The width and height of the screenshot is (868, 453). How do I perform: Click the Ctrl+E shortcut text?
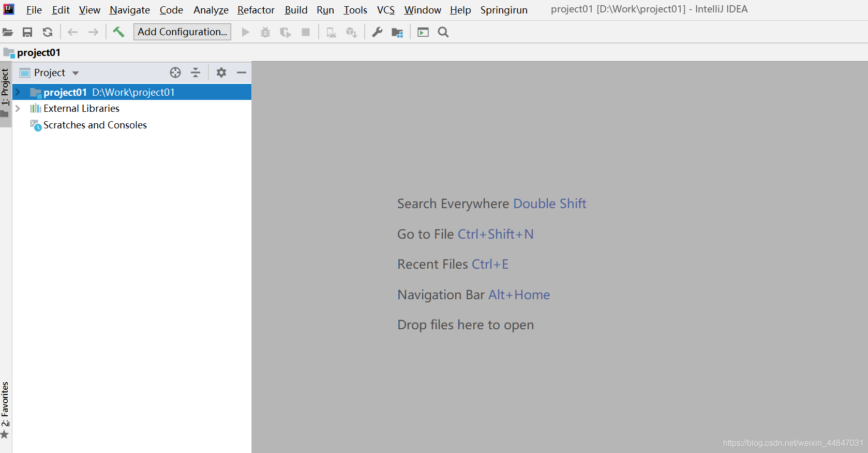click(x=490, y=264)
